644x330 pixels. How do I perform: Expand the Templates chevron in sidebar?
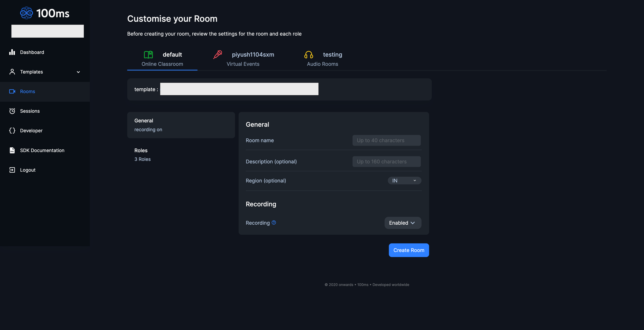coord(78,72)
